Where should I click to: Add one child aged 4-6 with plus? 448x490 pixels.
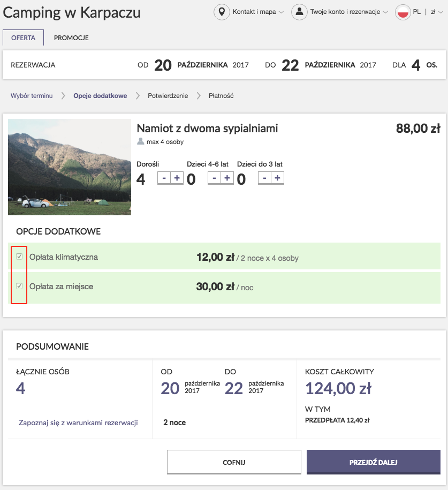click(x=227, y=178)
